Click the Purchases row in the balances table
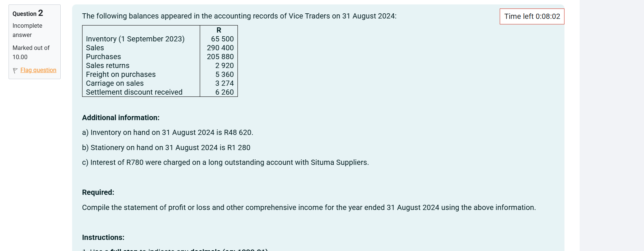The width and height of the screenshot is (644, 251). click(x=103, y=57)
